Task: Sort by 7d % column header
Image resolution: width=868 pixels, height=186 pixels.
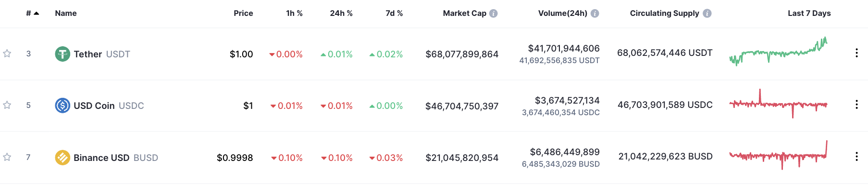Action: coord(394,13)
